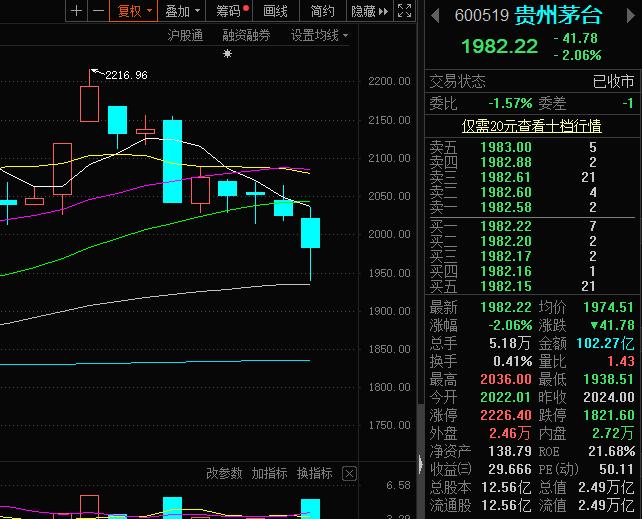Click the side panel collapse handle
This screenshot has width=642, height=519.
[420, 465]
